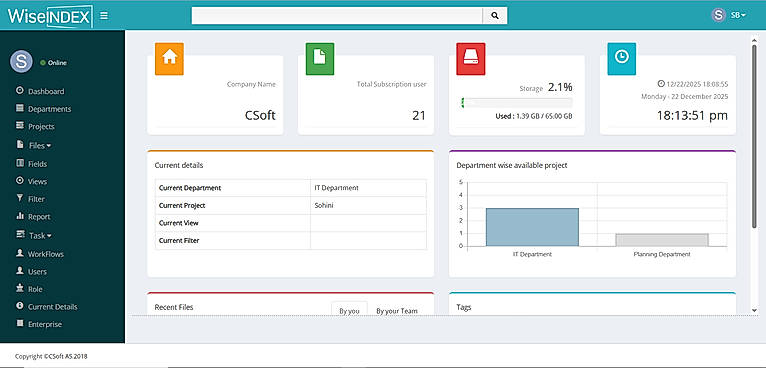Click the 2.1% storage value

click(x=560, y=87)
